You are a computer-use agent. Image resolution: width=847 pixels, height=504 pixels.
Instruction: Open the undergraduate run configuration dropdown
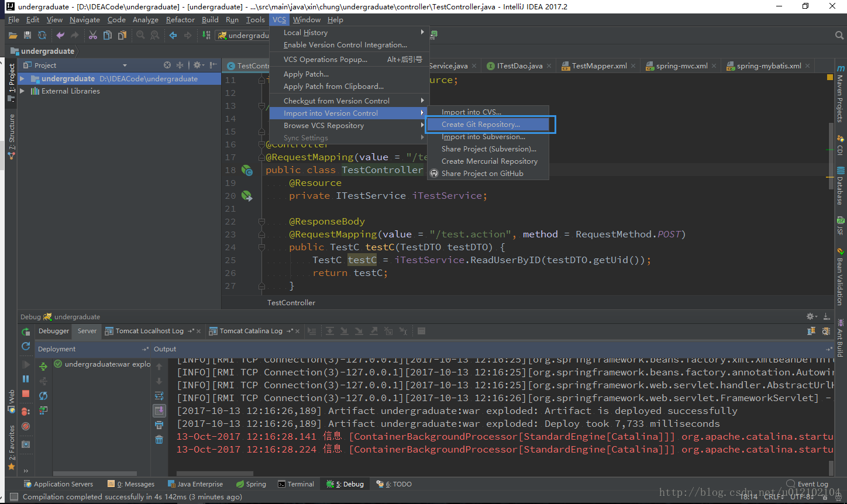click(x=243, y=36)
